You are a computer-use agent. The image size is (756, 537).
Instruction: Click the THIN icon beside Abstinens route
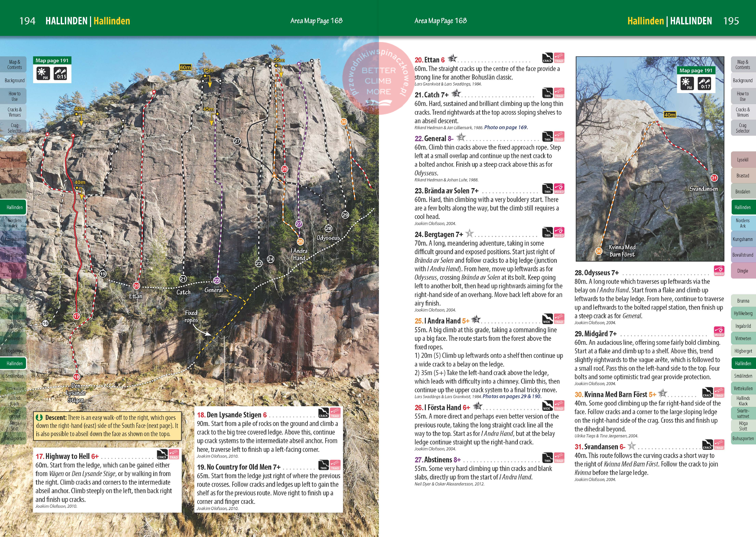click(x=547, y=458)
